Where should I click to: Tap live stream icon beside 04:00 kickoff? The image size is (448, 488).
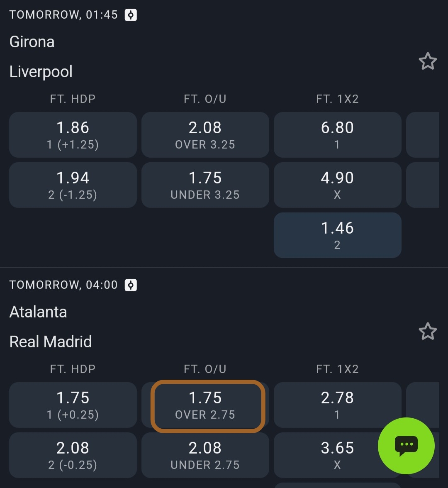(131, 285)
